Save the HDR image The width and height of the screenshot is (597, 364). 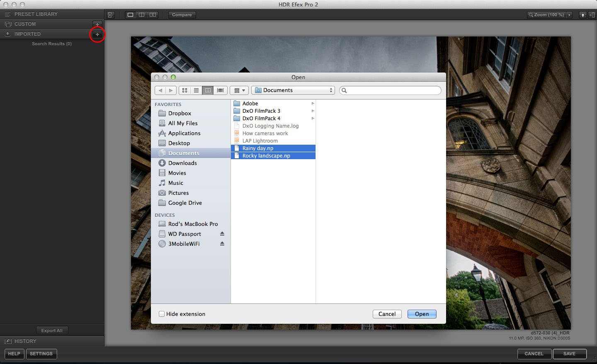tap(570, 354)
